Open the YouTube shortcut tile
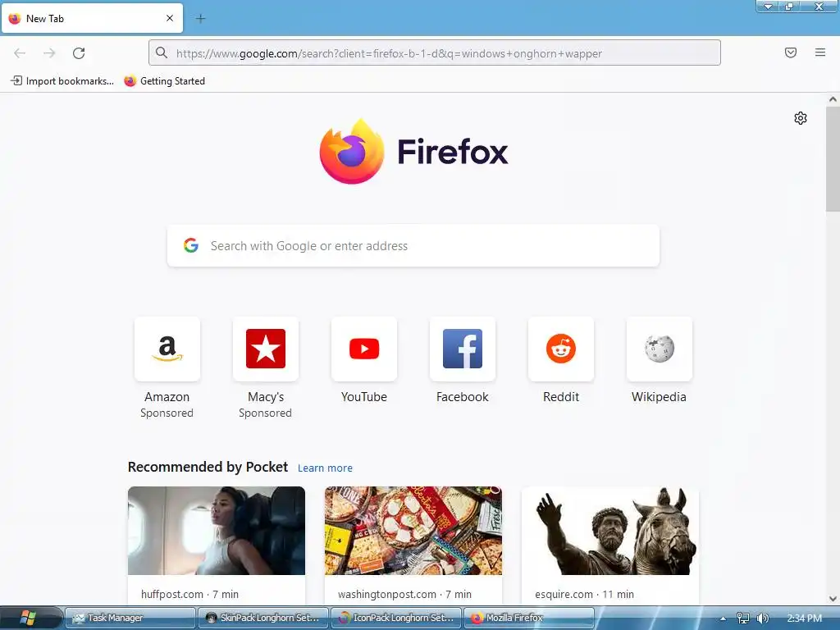This screenshot has width=840, height=630. tap(364, 349)
